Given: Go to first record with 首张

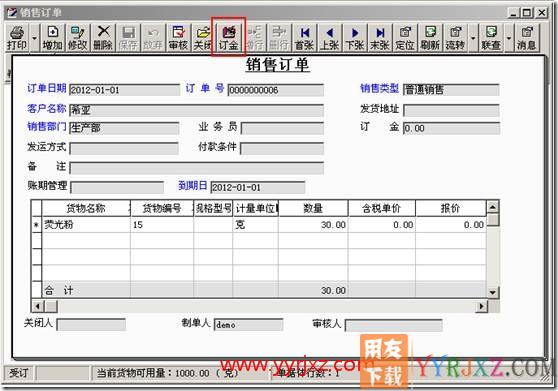Looking at the screenshot, I should coord(305,38).
